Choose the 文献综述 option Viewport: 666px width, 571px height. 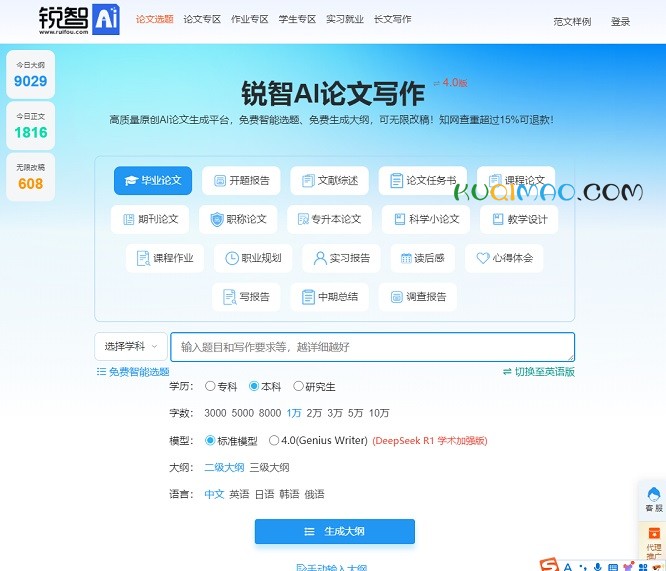(330, 181)
